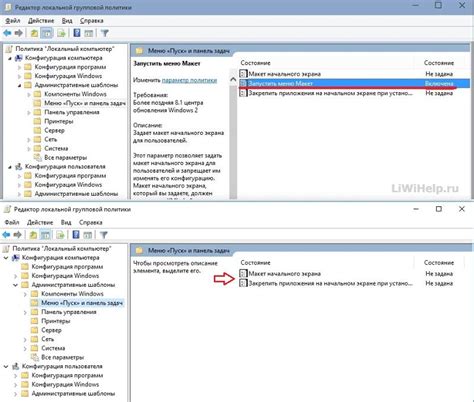Open the Справка menu in the lower window
This screenshot has width=474, height=402.
[x=91, y=222]
